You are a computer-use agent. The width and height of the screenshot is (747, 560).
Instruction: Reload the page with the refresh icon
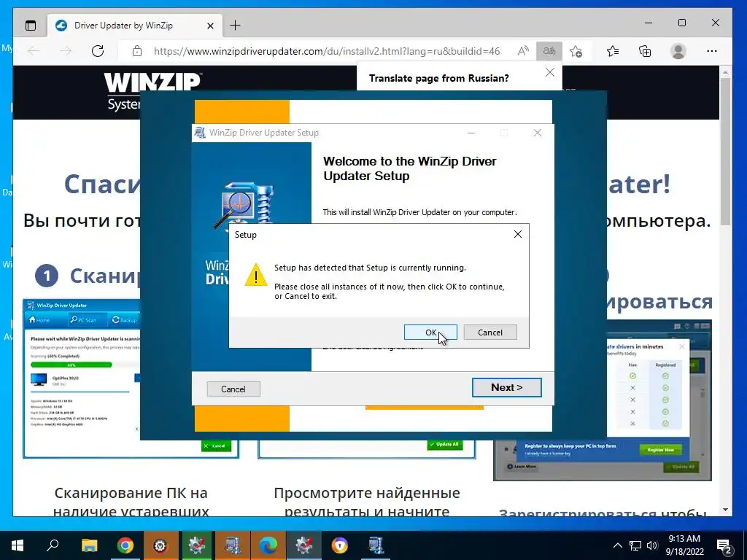[98, 51]
